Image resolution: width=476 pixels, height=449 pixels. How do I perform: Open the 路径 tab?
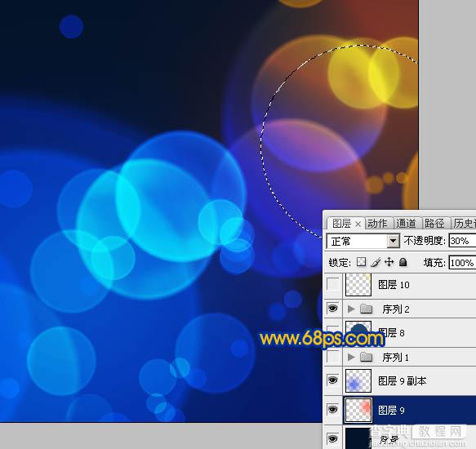coord(434,224)
